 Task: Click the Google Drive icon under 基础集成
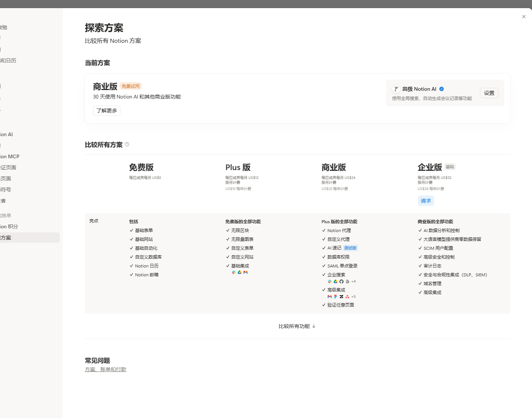coord(240,272)
